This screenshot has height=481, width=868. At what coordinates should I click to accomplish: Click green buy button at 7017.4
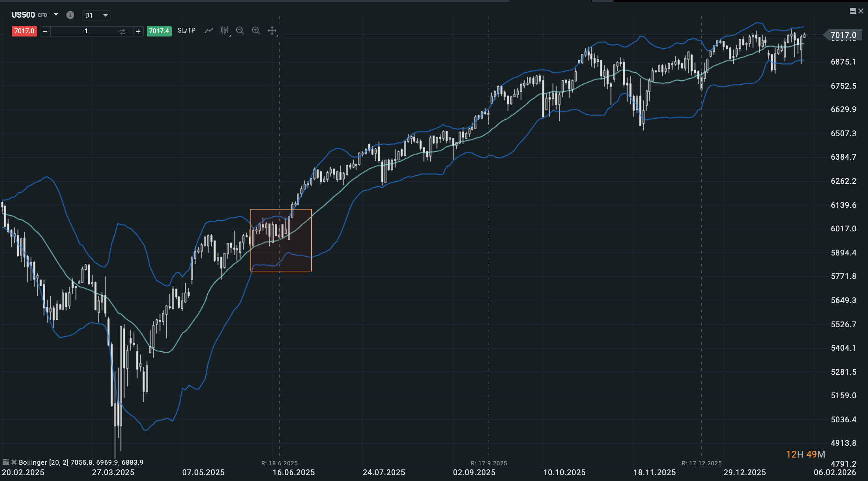click(159, 31)
